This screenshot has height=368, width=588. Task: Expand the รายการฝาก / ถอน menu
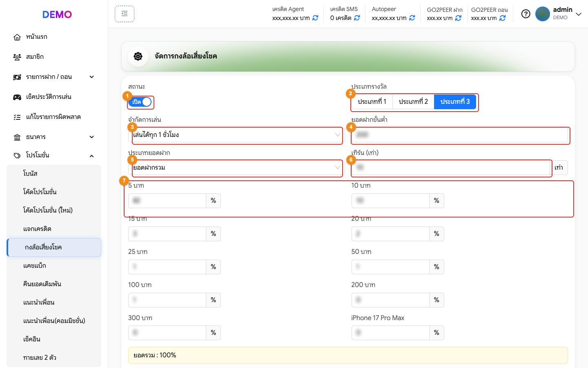coord(92,77)
